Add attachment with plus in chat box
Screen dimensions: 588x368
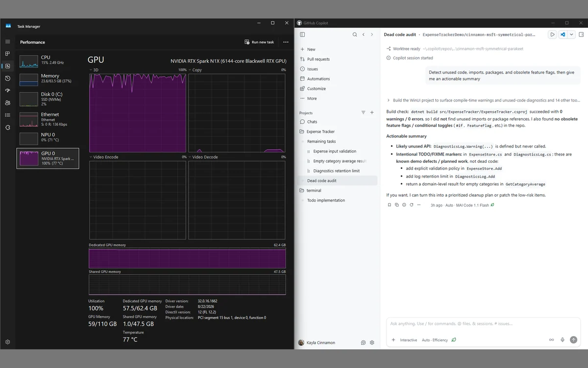click(x=393, y=340)
